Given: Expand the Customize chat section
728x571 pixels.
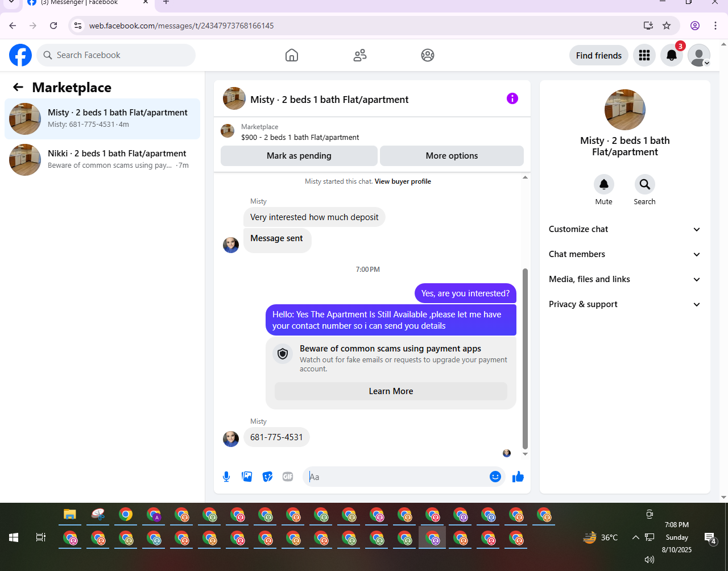Looking at the screenshot, I should point(625,229).
